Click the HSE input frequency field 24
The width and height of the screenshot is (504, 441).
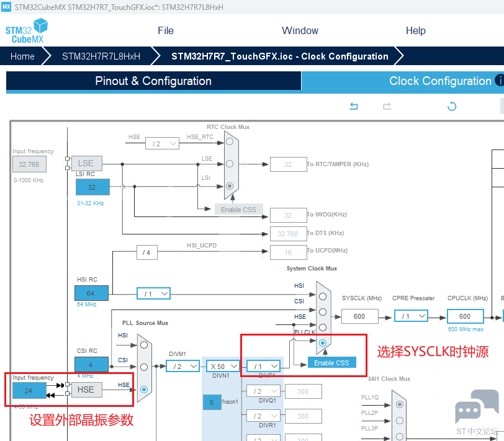(29, 391)
